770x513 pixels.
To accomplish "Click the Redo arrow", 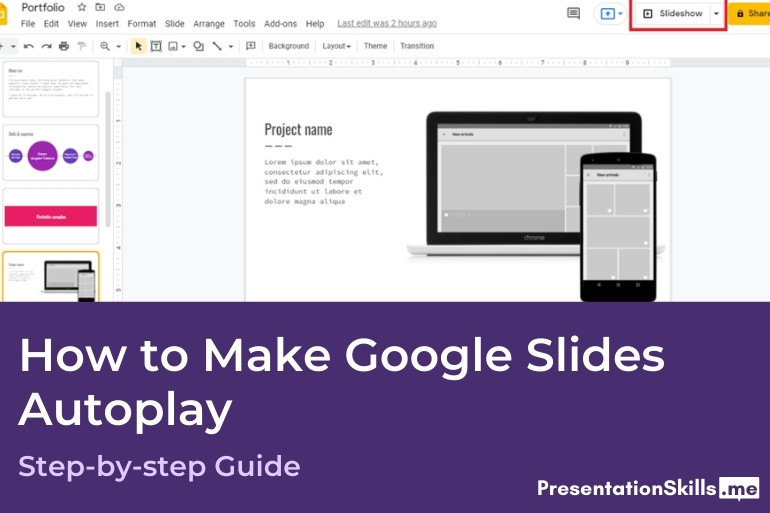I will point(46,46).
